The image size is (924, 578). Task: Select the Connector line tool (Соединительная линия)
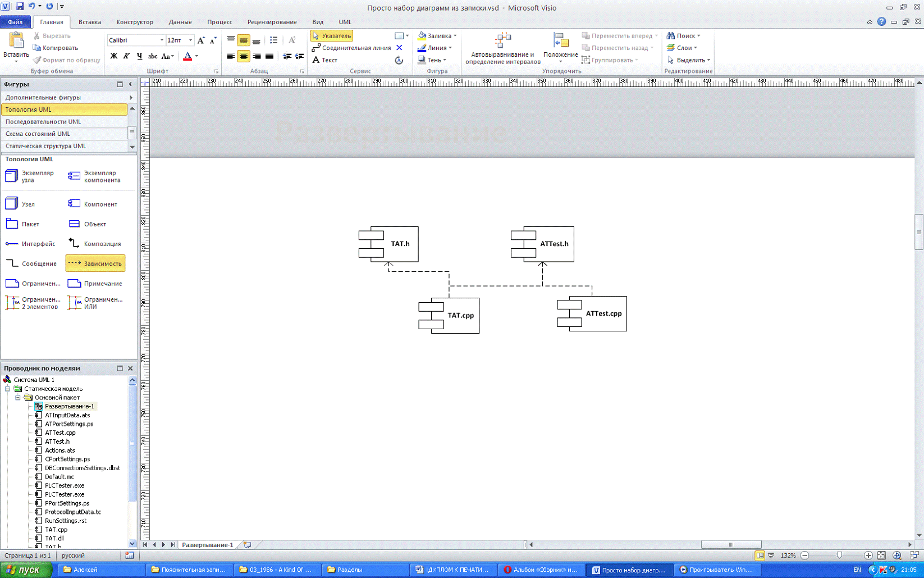coord(351,48)
